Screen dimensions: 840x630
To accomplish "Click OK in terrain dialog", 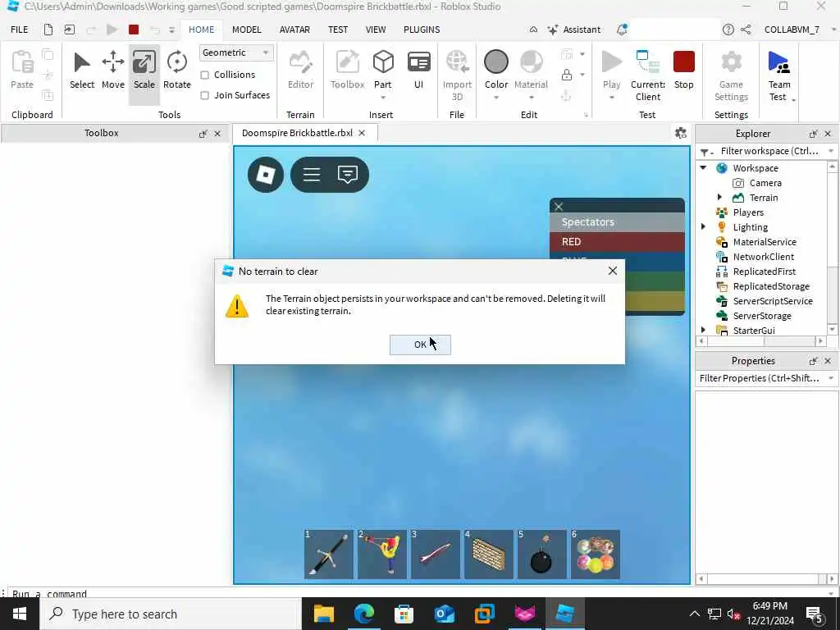I will coord(420,345).
